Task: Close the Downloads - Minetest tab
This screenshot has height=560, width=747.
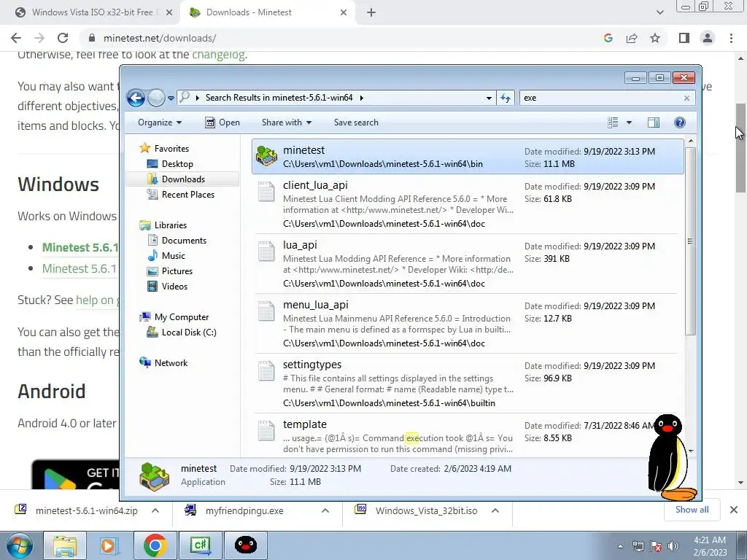Action: [x=344, y=12]
